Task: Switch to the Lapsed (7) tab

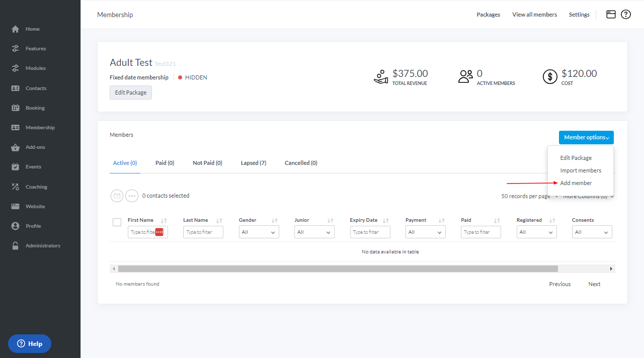Action: pos(254,163)
